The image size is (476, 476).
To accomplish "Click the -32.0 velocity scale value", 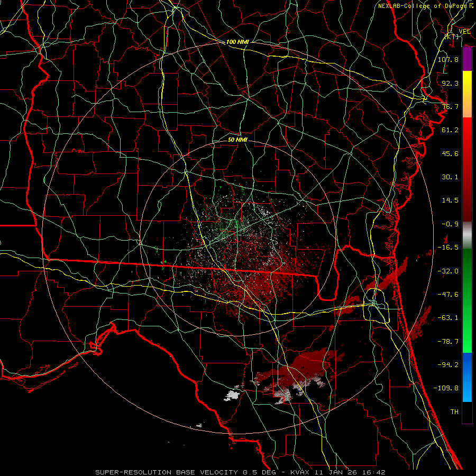I will point(448,271).
